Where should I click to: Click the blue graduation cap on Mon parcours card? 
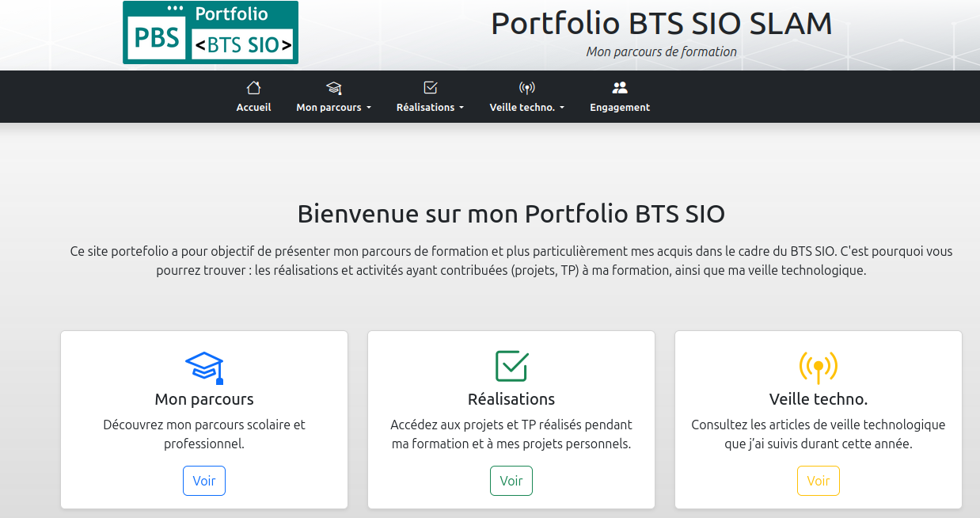[x=203, y=366]
